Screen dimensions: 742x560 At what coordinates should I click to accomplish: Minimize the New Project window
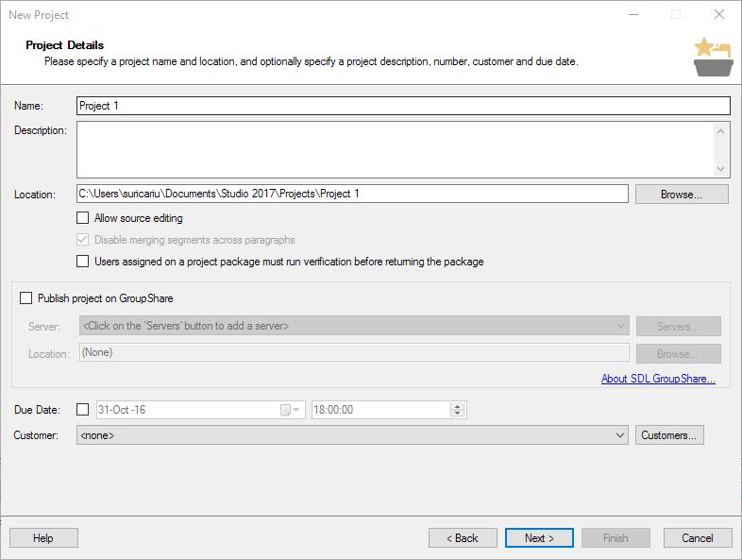click(x=633, y=15)
